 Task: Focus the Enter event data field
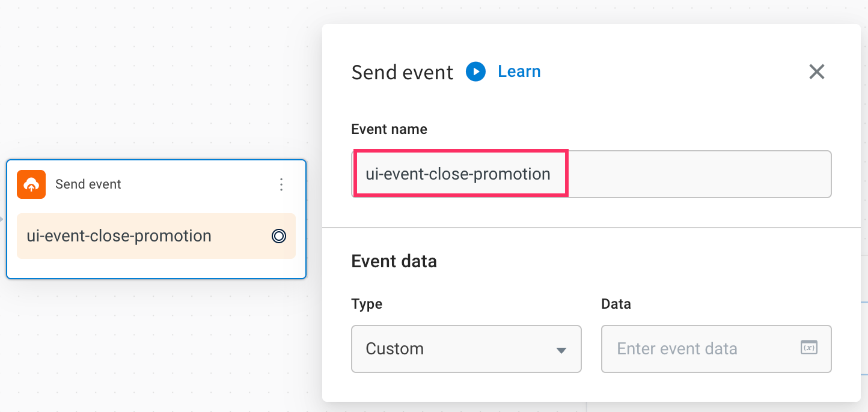coord(717,349)
